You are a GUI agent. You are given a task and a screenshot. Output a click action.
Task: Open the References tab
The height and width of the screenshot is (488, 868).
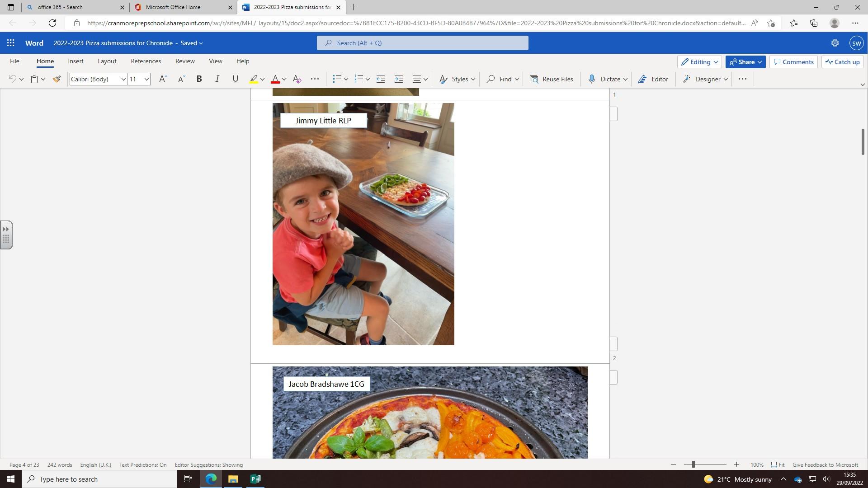146,61
